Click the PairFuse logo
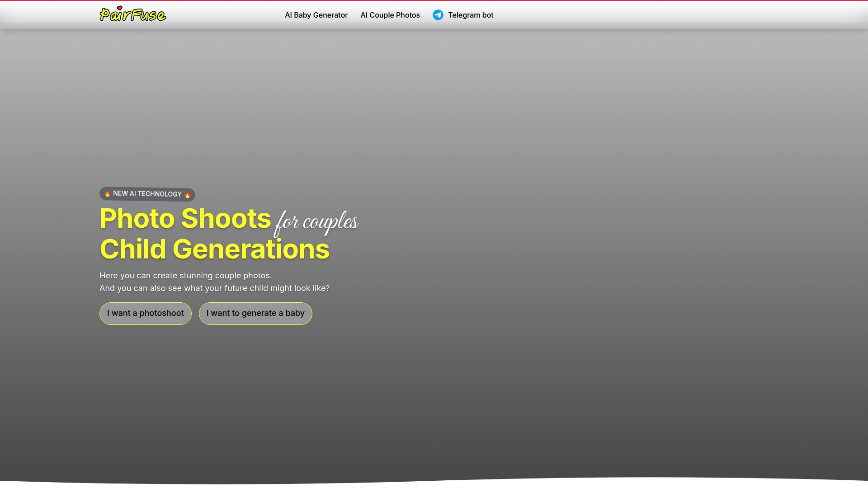Viewport: 868px width, 488px height. [133, 14]
